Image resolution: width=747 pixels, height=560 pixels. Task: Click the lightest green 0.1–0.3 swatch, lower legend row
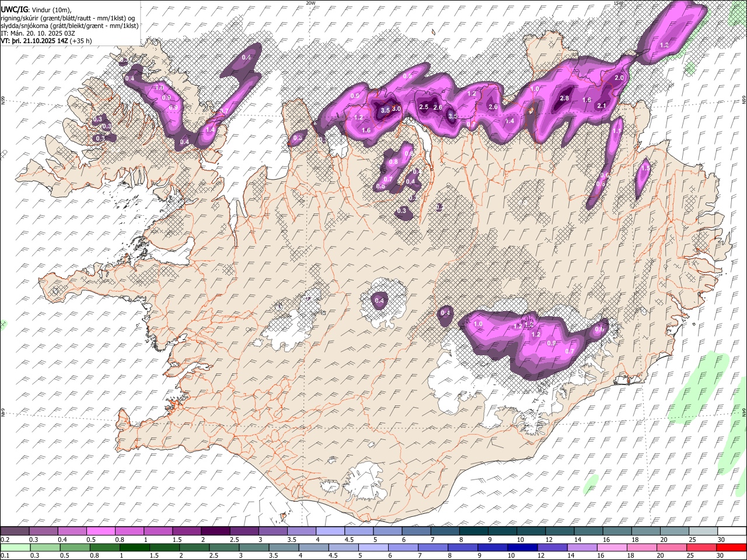pyautogui.click(x=15, y=547)
